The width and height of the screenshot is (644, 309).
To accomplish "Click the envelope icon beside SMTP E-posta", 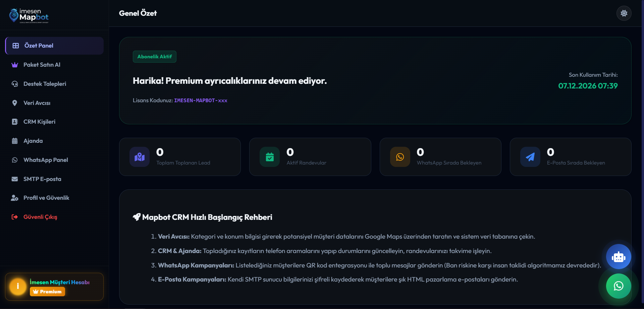I will coord(15,179).
